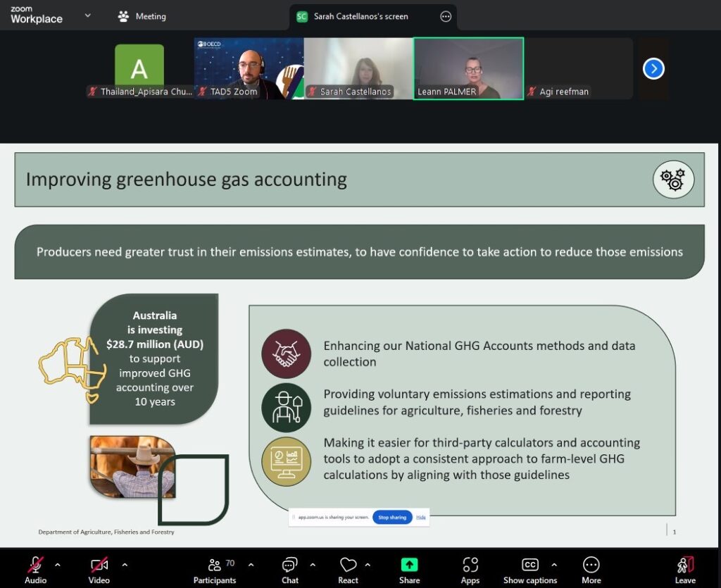Unmute the Audio microphone
The width and height of the screenshot is (721, 588).
[x=35, y=565]
